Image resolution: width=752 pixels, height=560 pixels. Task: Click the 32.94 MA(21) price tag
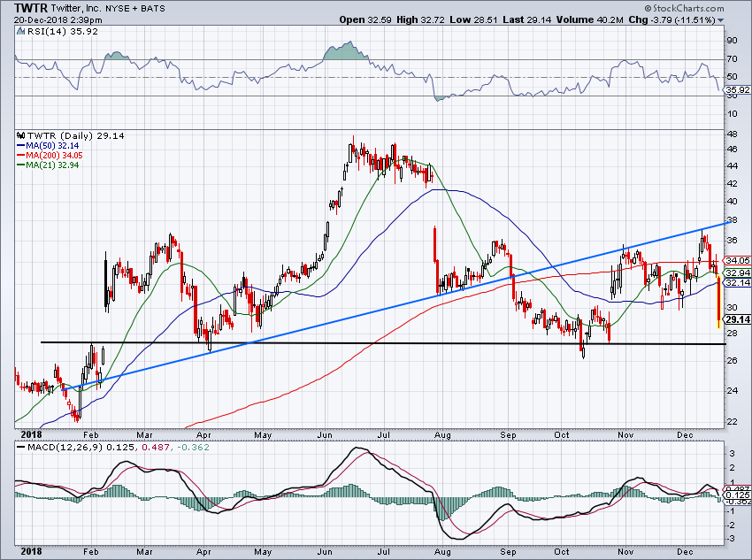click(737, 272)
